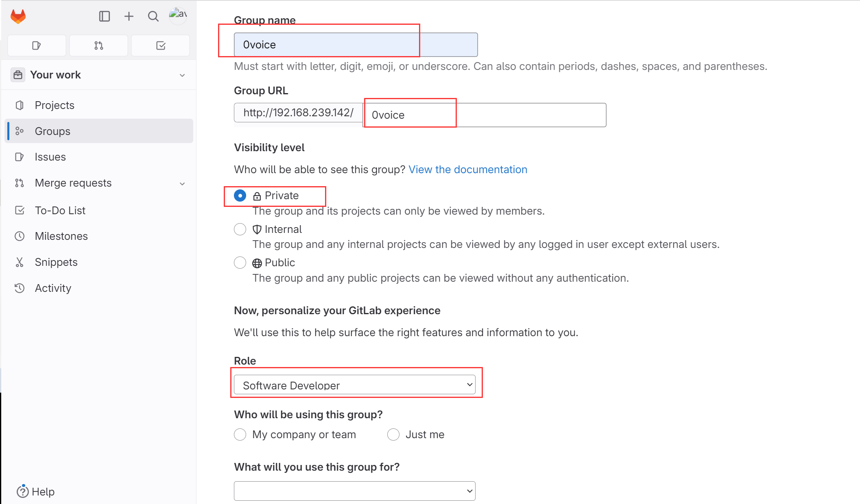Click the Group name input field
This screenshot has width=860, height=504.
[x=356, y=45]
